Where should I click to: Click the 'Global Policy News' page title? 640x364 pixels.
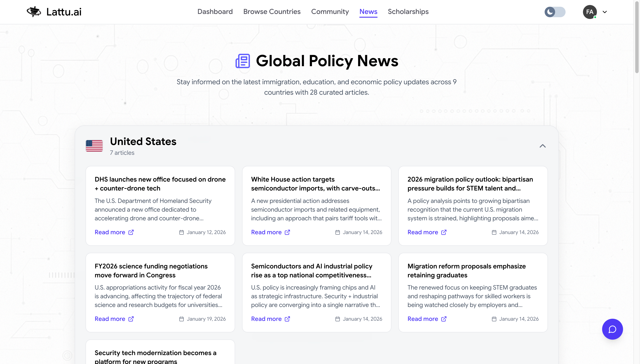(327, 61)
